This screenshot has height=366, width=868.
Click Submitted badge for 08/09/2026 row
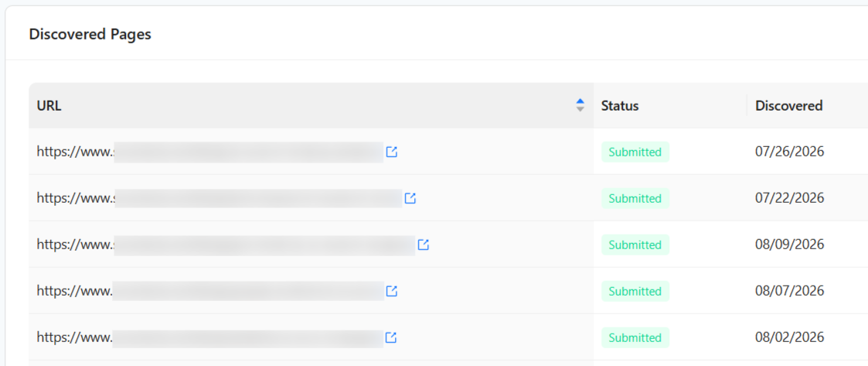635,245
